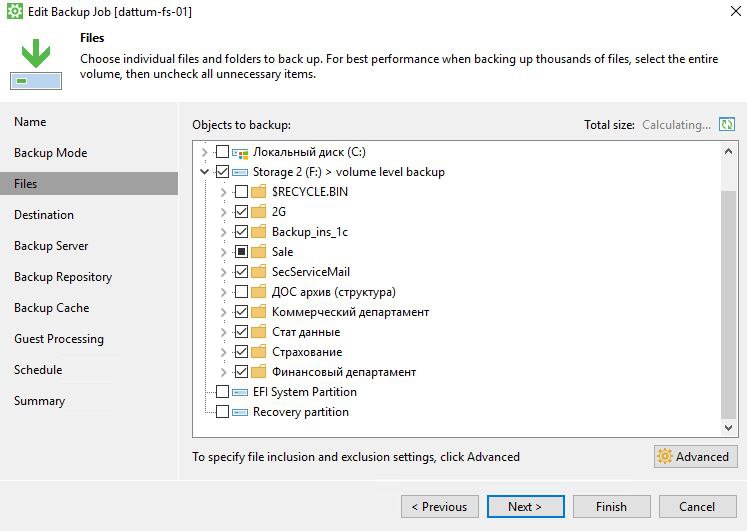This screenshot has width=747, height=531.
Task: Expand the SecServiceMail folder node
Action: coord(225,272)
